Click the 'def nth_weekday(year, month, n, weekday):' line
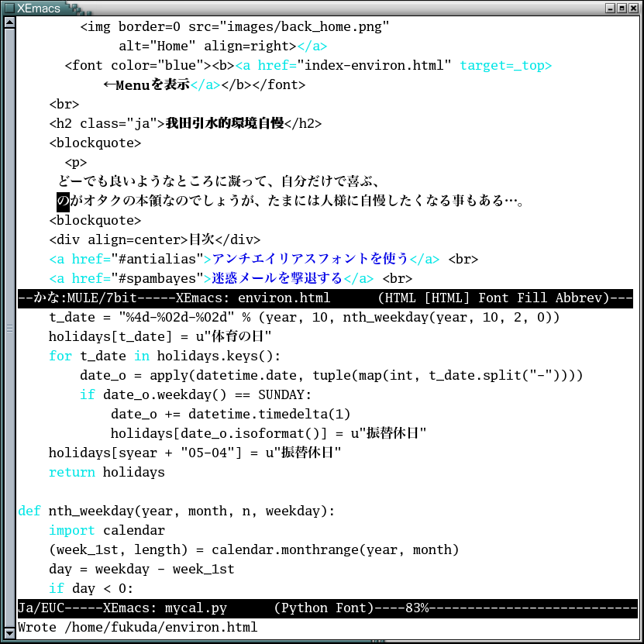Image resolution: width=644 pixels, height=644 pixels. click(177, 511)
